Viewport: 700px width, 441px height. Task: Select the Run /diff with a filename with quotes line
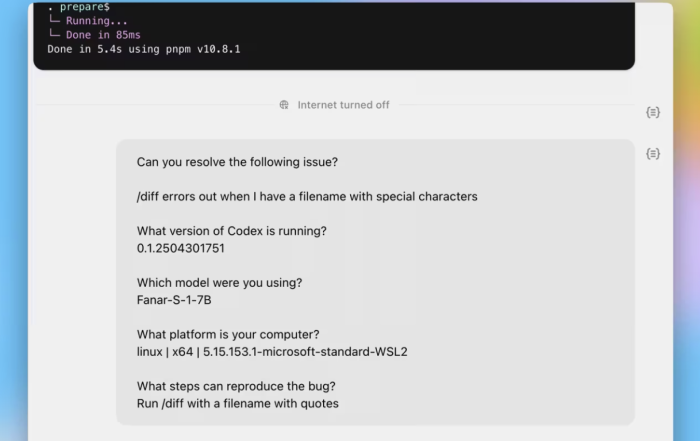238,404
